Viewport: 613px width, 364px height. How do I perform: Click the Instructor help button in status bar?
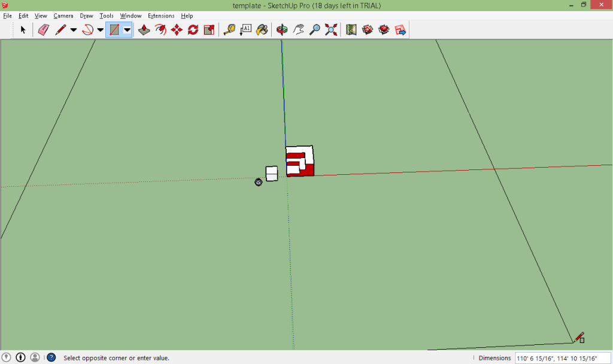click(x=51, y=357)
